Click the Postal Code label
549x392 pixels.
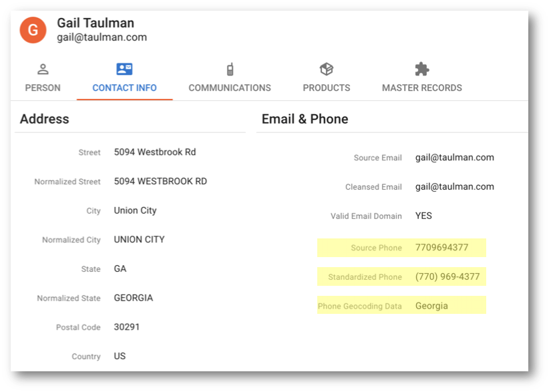pyautogui.click(x=78, y=327)
